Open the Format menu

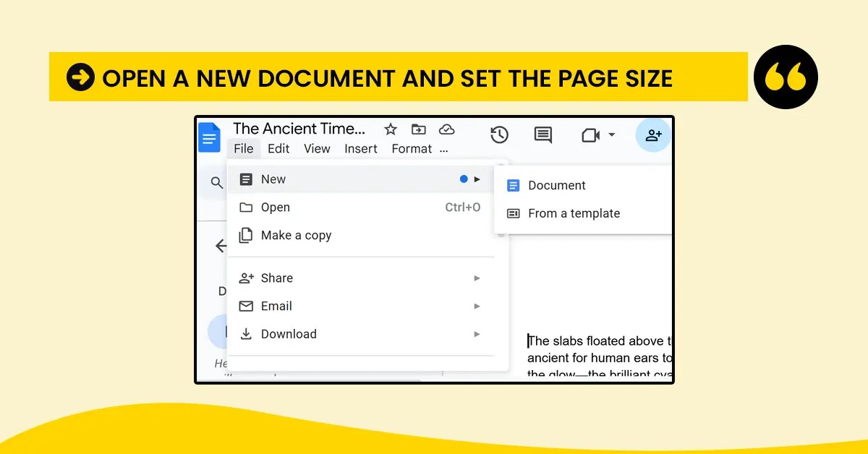pos(411,148)
